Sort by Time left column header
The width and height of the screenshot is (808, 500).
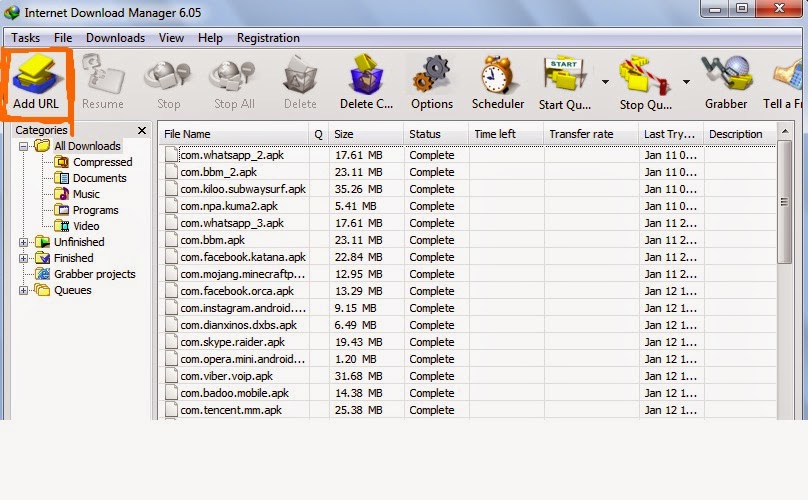(x=506, y=135)
